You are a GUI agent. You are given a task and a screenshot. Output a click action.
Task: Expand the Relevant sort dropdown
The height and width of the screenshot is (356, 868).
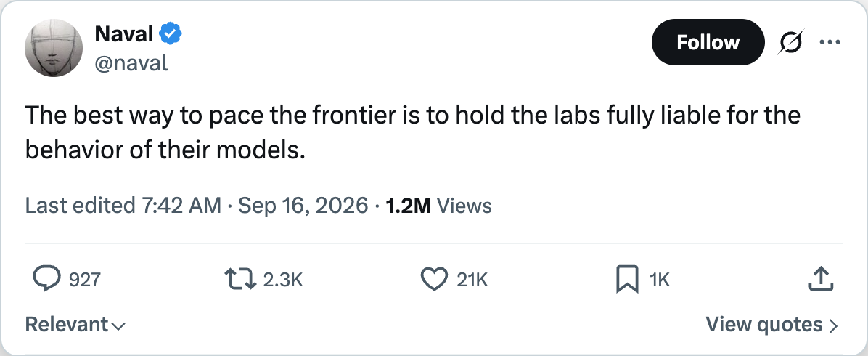(x=75, y=324)
